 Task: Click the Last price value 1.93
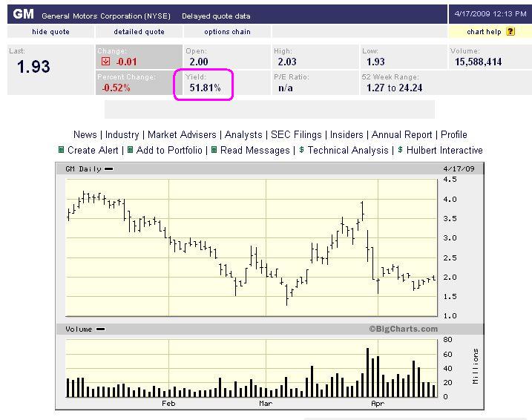pyautogui.click(x=33, y=67)
